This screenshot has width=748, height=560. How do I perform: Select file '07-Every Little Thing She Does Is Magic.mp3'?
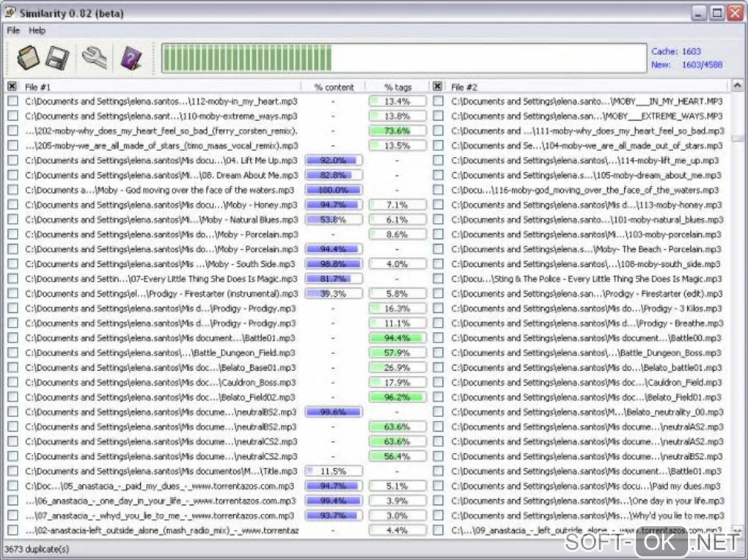pos(161,279)
